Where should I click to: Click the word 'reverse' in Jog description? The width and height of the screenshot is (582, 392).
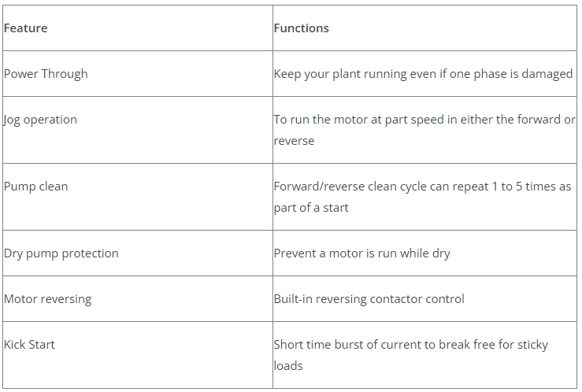pos(294,141)
